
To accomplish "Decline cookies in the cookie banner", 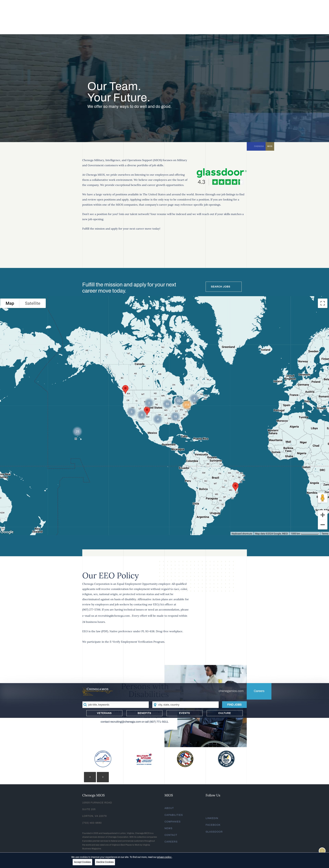I will tap(105, 862).
